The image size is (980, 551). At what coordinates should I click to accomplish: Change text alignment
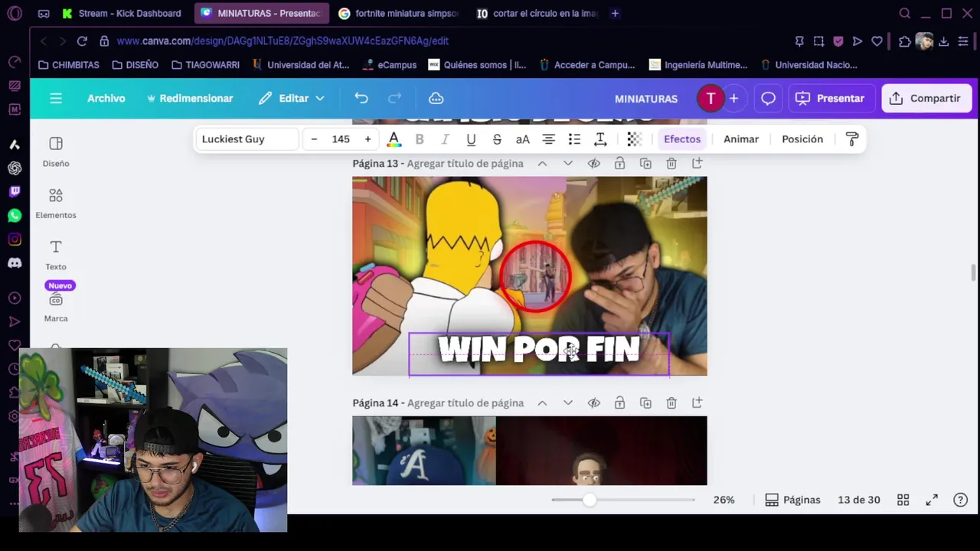549,139
